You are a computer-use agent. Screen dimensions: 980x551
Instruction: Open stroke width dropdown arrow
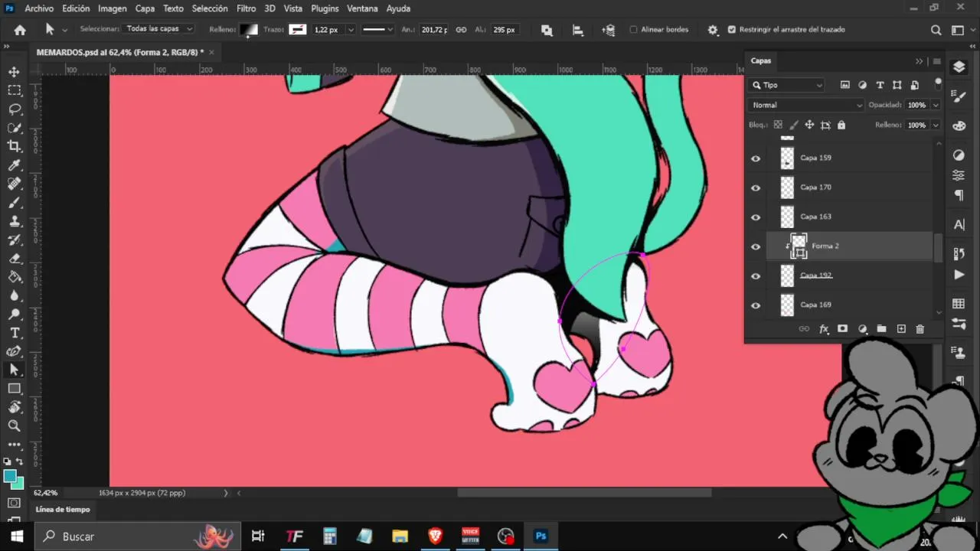(x=351, y=30)
